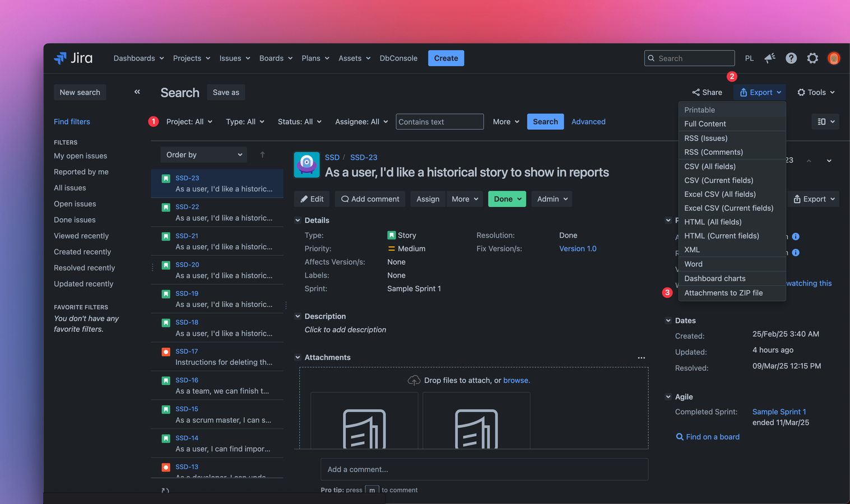Image resolution: width=850 pixels, height=504 pixels.
Task: Click the New search button
Action: pyautogui.click(x=80, y=92)
